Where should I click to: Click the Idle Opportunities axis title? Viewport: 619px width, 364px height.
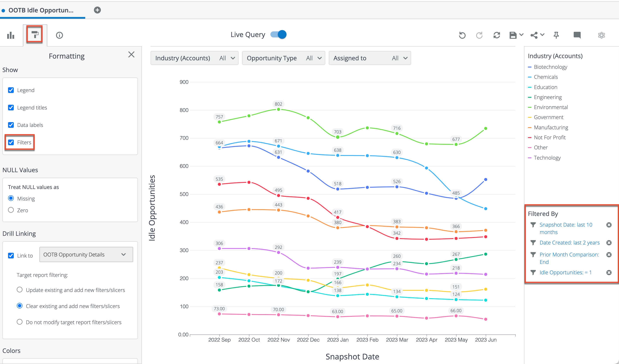point(152,208)
